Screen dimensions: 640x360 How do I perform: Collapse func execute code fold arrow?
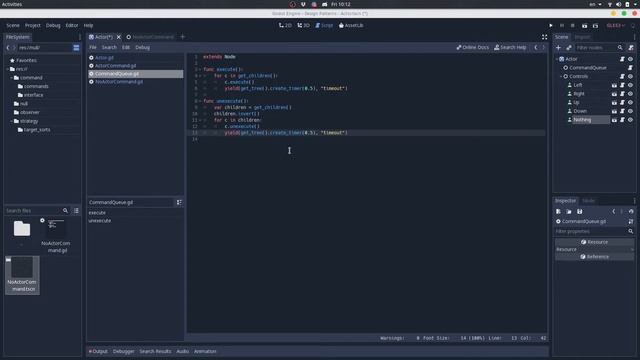(200, 69)
